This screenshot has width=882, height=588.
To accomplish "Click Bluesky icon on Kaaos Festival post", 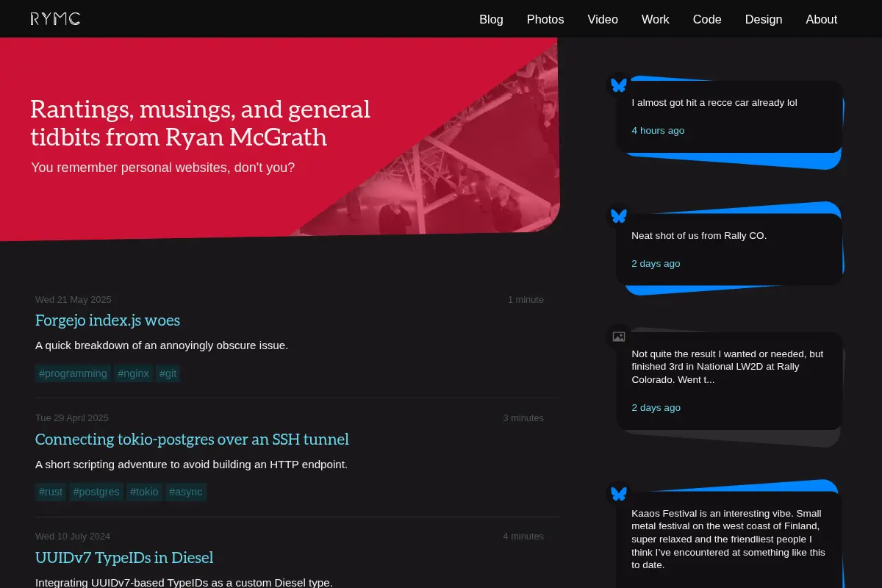I will click(x=619, y=493).
